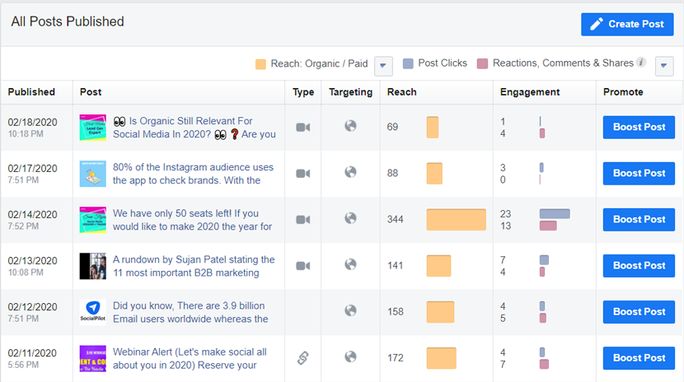Click the pink Reactions legend swatch

pyautogui.click(x=482, y=64)
